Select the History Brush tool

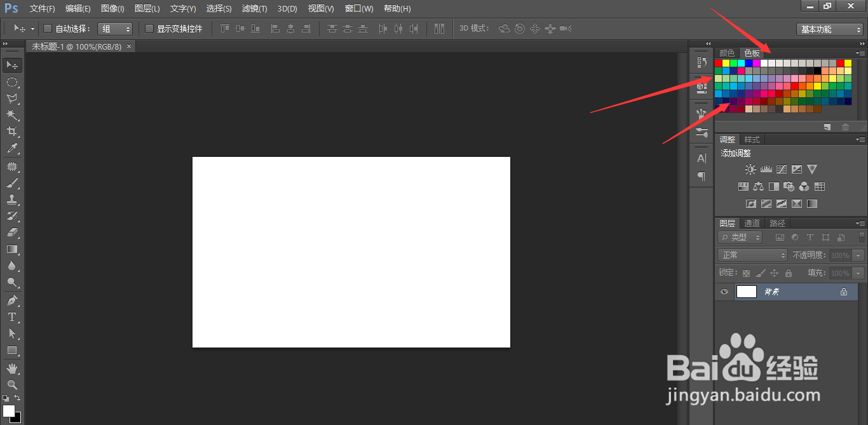click(x=12, y=216)
